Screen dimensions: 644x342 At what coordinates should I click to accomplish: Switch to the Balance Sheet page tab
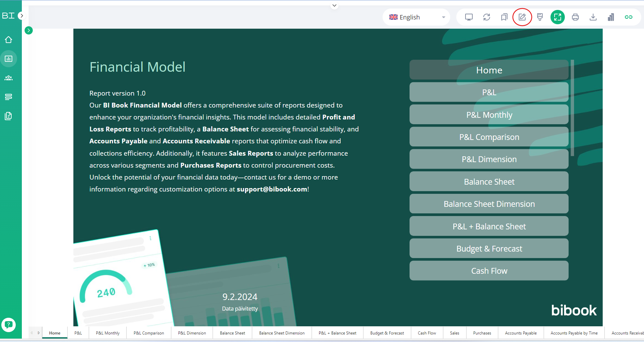coord(232,333)
